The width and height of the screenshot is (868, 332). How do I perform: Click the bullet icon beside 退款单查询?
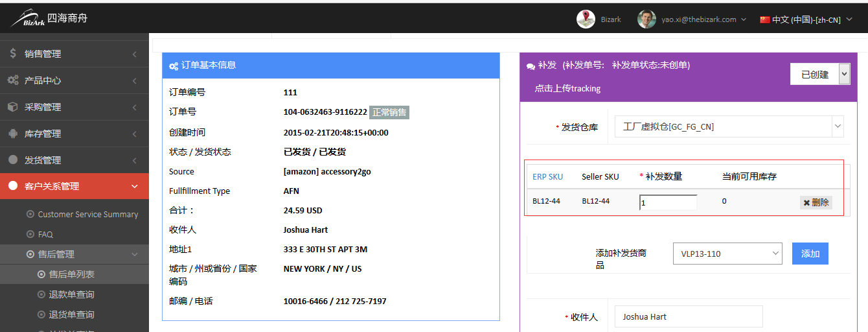[x=41, y=294]
